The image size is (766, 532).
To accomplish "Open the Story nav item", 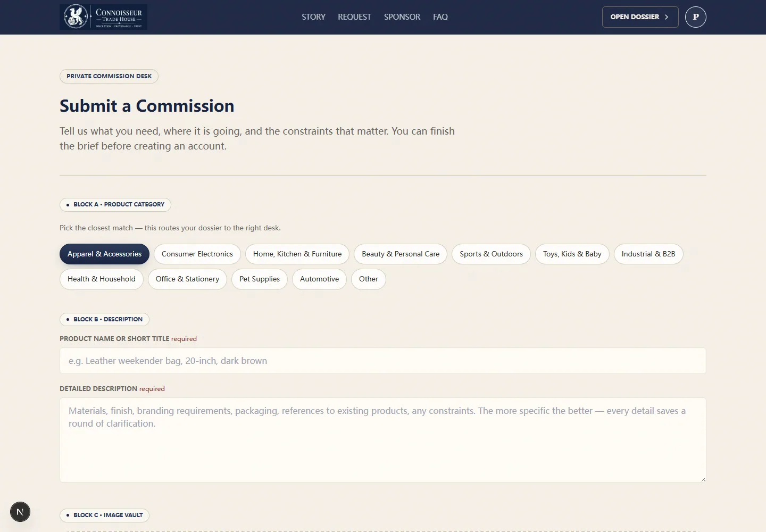I will (313, 17).
